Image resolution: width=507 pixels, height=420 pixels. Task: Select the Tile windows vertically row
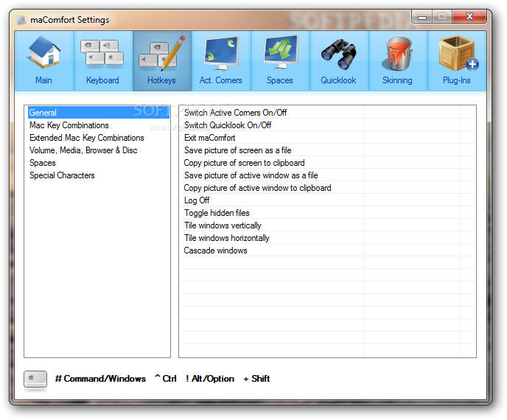(x=327, y=225)
